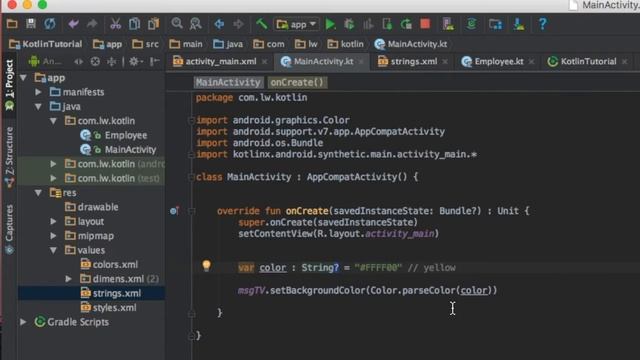Click the com breadcrumb
This screenshot has height=360, width=640.
coord(269,44)
